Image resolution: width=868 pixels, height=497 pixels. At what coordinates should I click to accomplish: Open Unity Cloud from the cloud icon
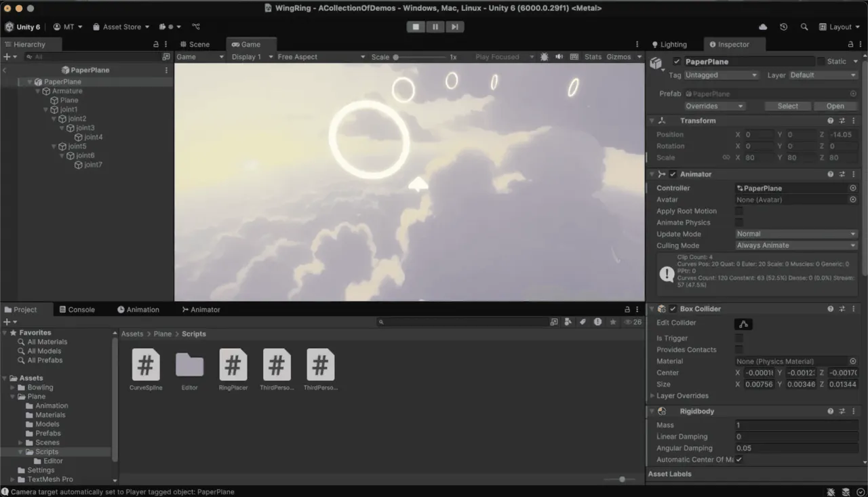(x=763, y=26)
